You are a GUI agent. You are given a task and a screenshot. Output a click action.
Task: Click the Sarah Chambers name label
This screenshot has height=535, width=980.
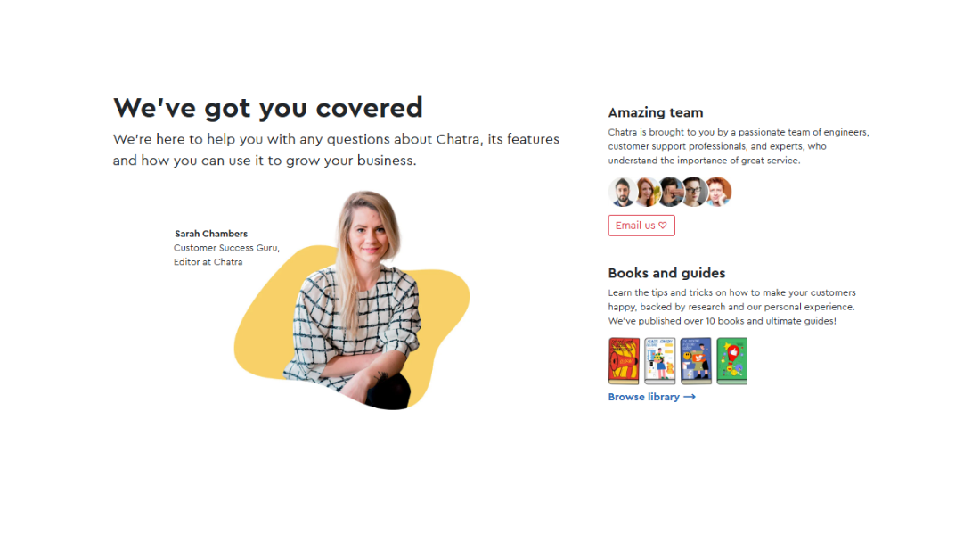[211, 234]
